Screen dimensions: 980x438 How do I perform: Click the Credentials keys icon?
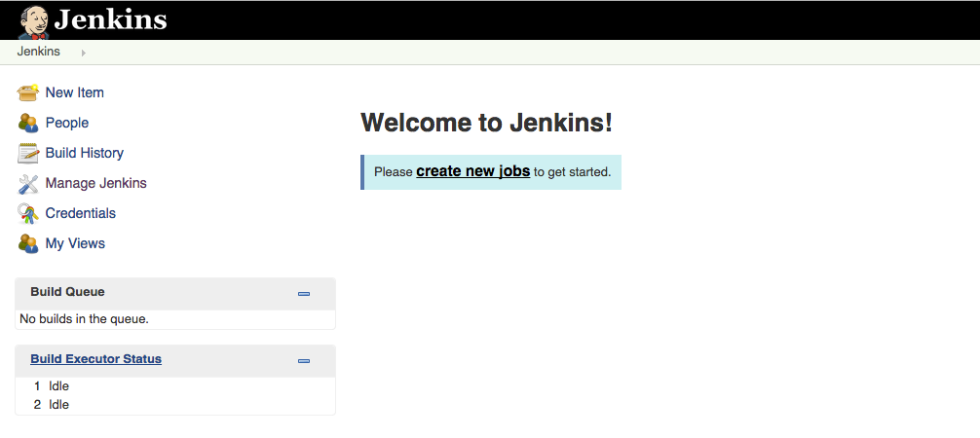click(x=28, y=213)
